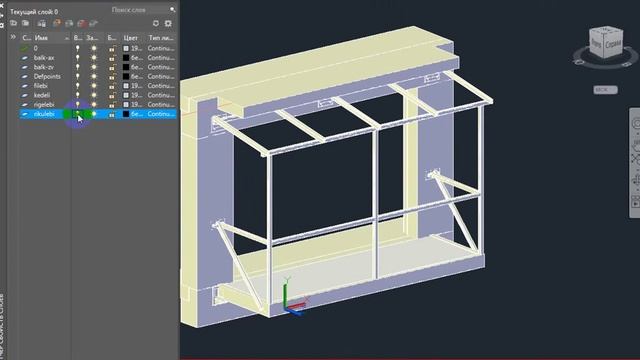Refresh the layer list
The image size is (640, 360).
[x=156, y=23]
